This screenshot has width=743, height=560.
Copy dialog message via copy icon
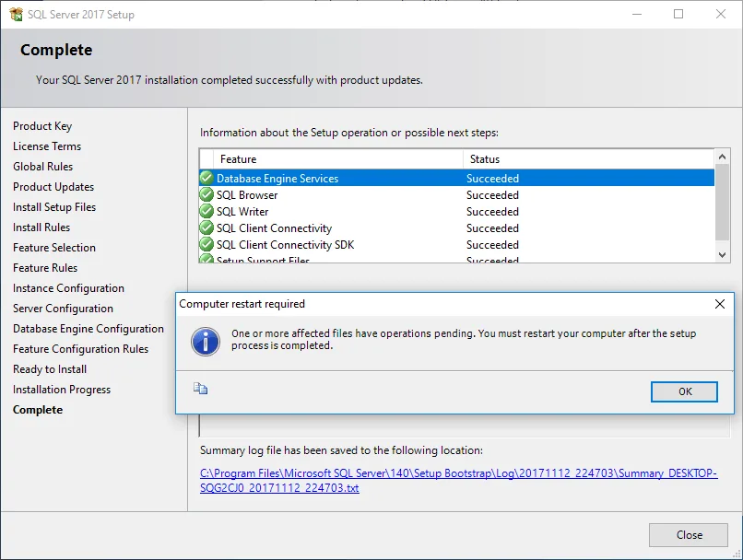pos(200,389)
